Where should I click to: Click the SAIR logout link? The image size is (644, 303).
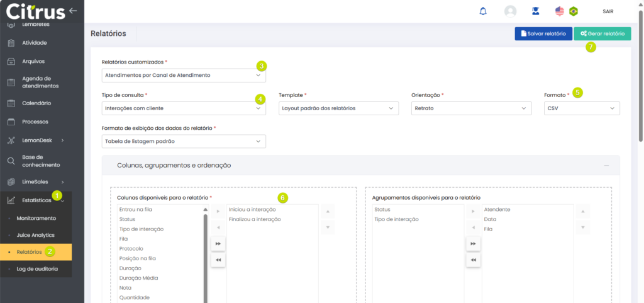pyautogui.click(x=608, y=11)
